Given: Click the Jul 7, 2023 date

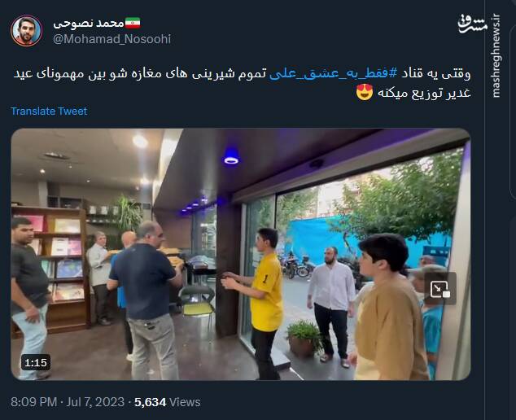Looking at the screenshot, I should click(x=95, y=402).
